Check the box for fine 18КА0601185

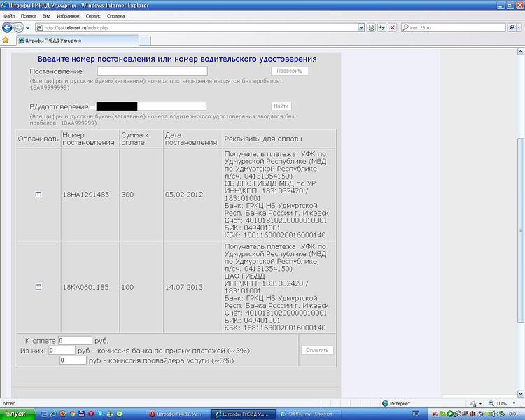tap(38, 287)
